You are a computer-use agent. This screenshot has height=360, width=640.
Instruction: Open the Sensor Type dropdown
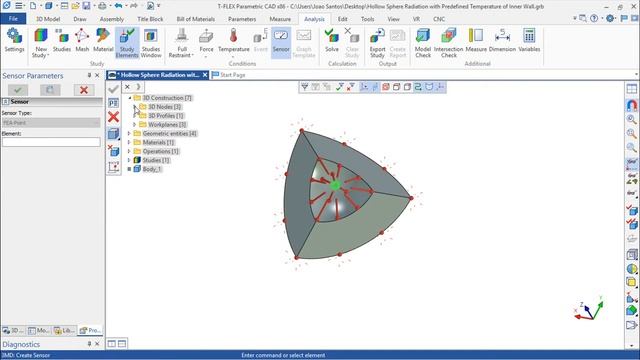point(51,122)
